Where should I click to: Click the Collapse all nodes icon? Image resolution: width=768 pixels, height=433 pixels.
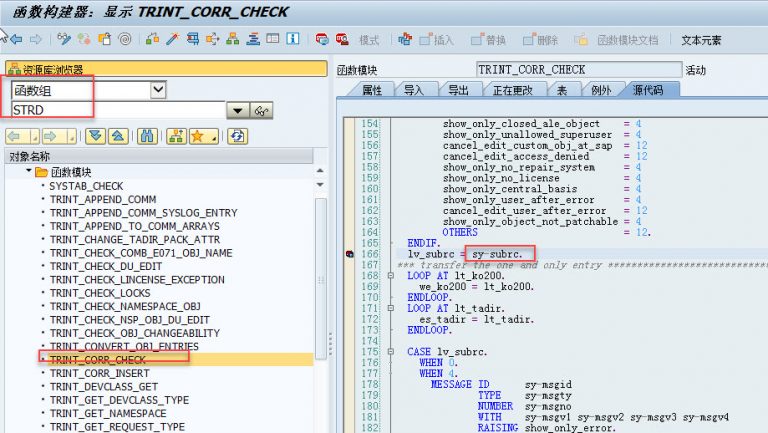(117, 136)
